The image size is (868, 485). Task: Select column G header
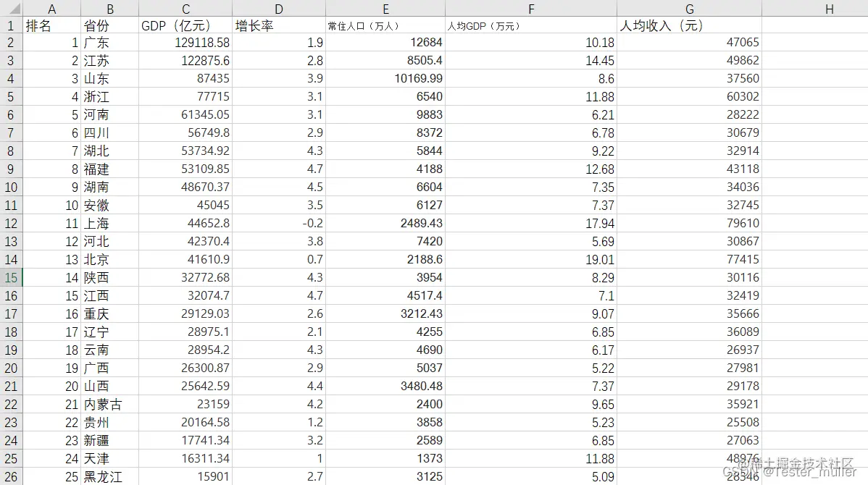689,9
